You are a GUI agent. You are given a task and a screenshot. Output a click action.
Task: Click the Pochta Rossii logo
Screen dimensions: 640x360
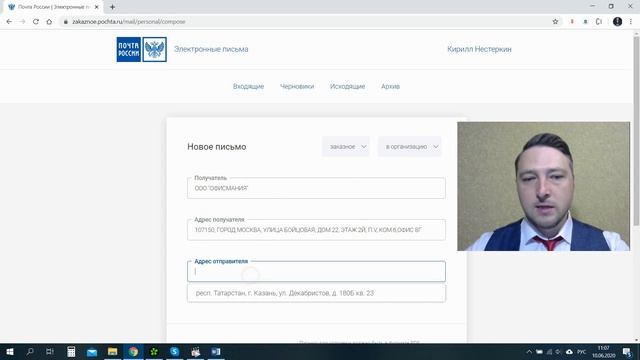pyautogui.click(x=142, y=49)
